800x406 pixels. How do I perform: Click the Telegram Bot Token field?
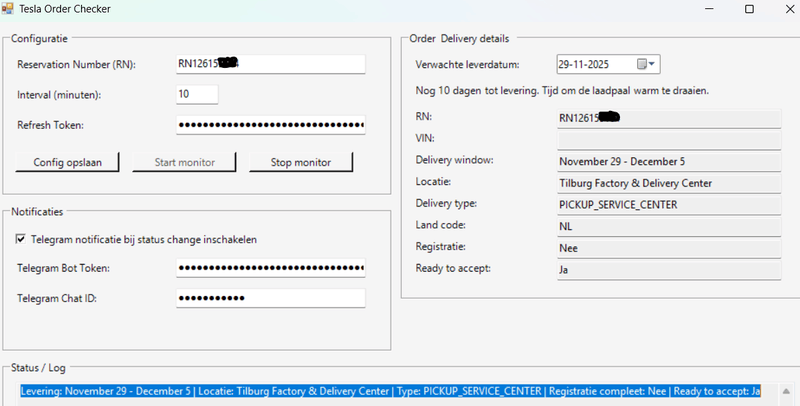(271, 267)
